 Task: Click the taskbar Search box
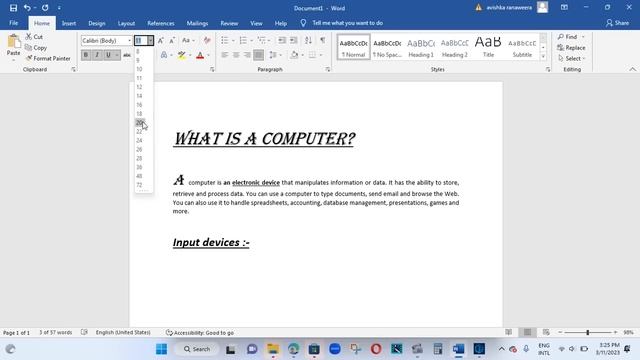point(197,349)
